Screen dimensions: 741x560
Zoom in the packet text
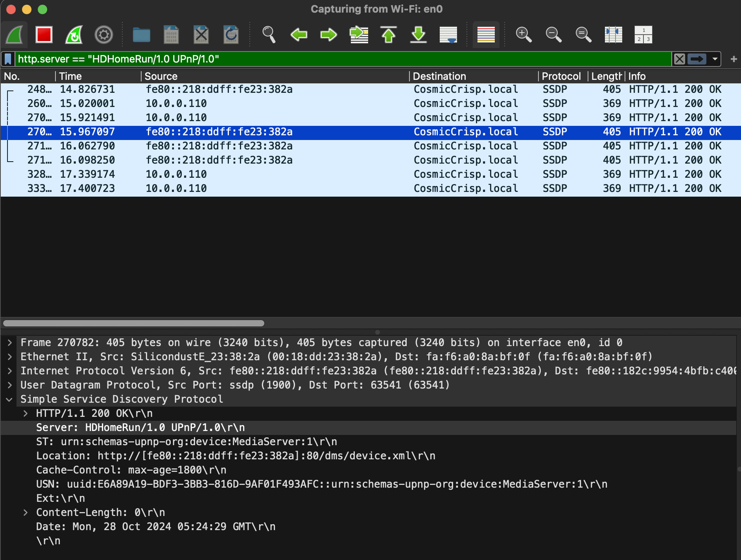point(523,35)
